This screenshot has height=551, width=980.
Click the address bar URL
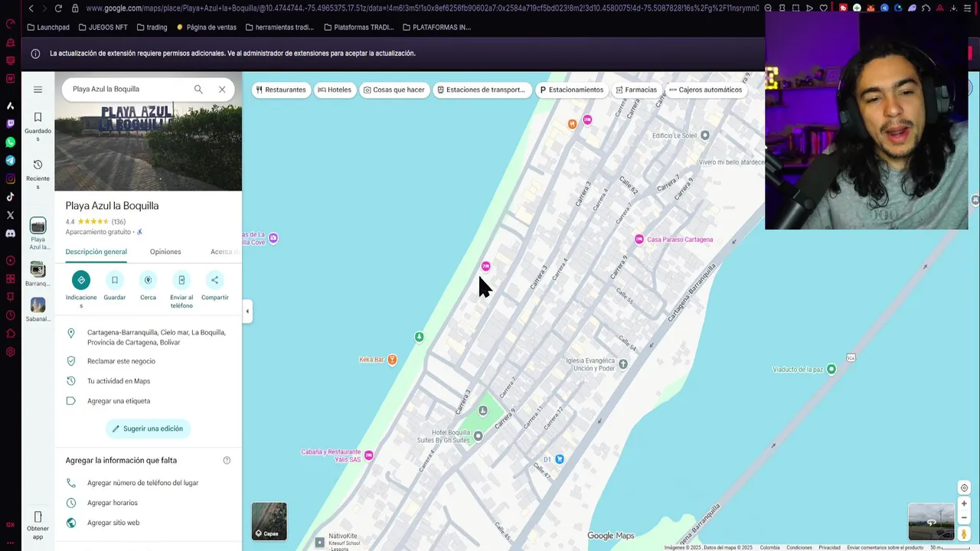tap(421, 8)
